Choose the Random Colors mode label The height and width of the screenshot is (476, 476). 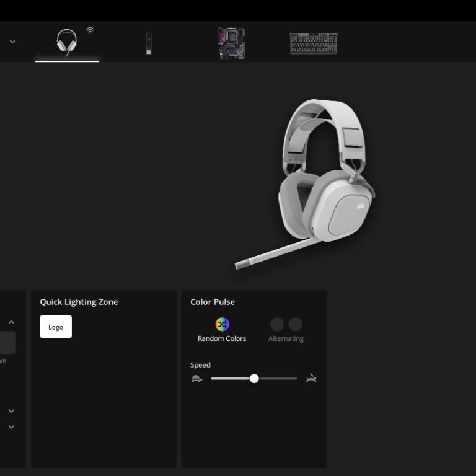(222, 338)
